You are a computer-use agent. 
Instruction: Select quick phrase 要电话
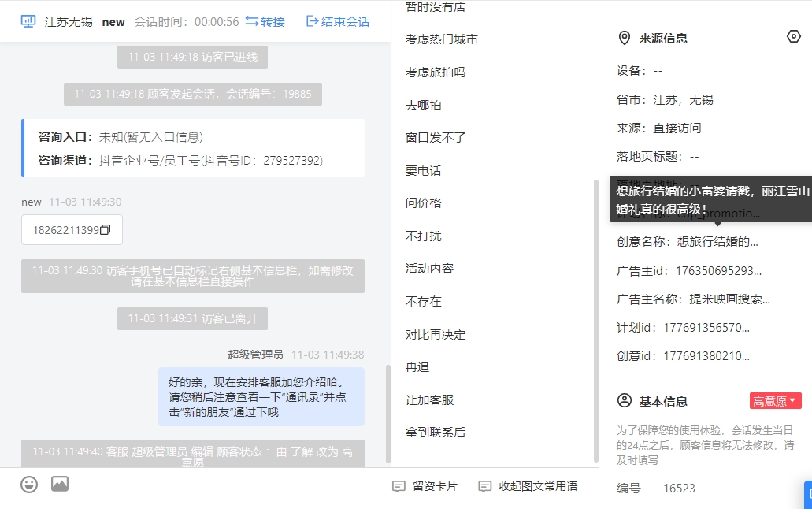click(x=423, y=170)
